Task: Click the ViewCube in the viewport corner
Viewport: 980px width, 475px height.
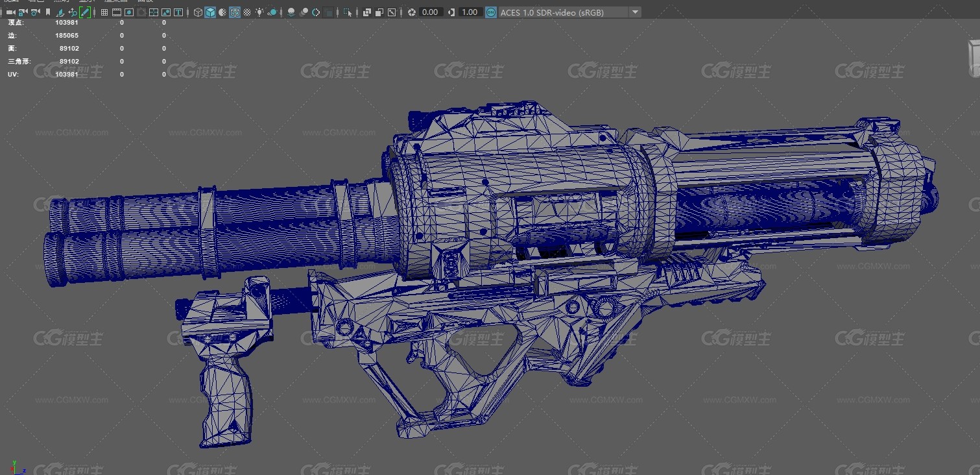Action: pos(974,57)
